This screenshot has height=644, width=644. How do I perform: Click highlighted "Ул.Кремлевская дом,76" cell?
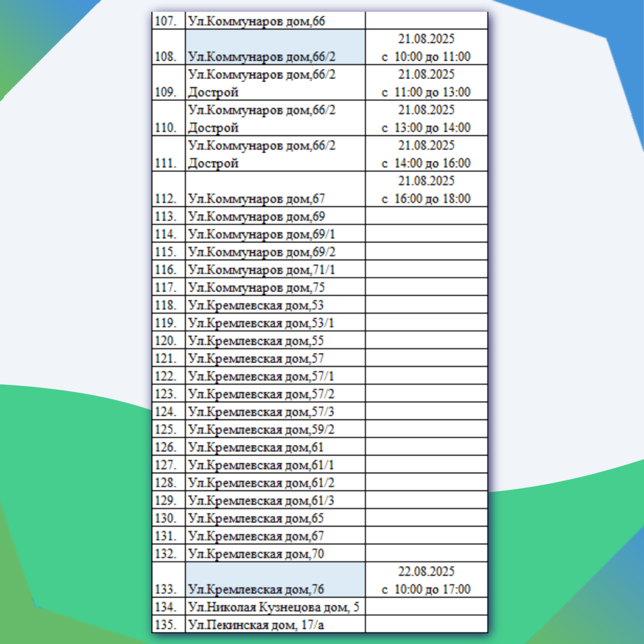pos(275,580)
